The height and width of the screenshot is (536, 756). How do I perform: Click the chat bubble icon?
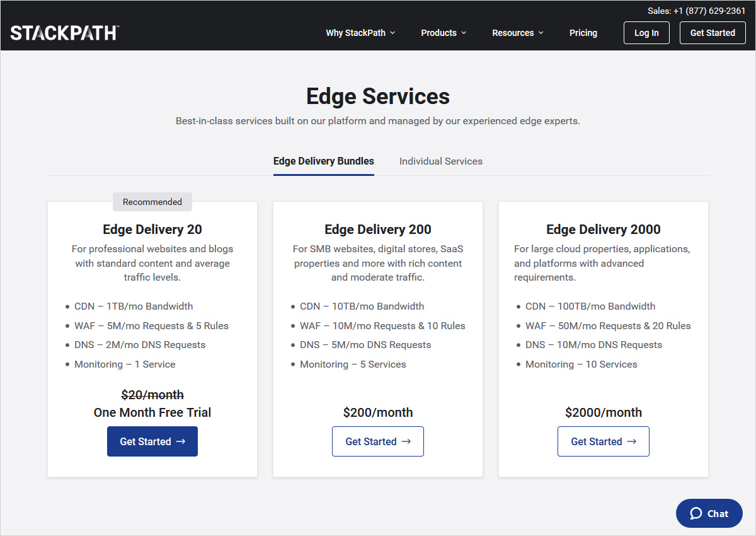[x=696, y=513]
